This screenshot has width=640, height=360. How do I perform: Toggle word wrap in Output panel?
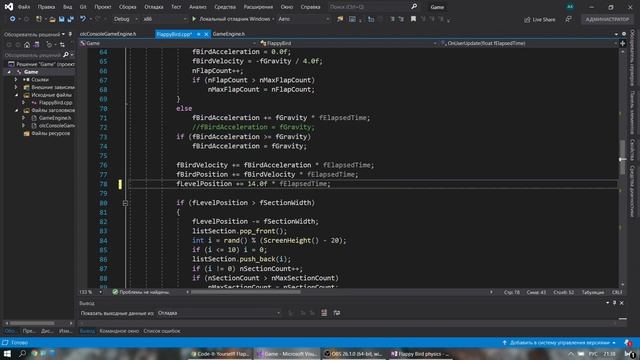click(x=337, y=313)
